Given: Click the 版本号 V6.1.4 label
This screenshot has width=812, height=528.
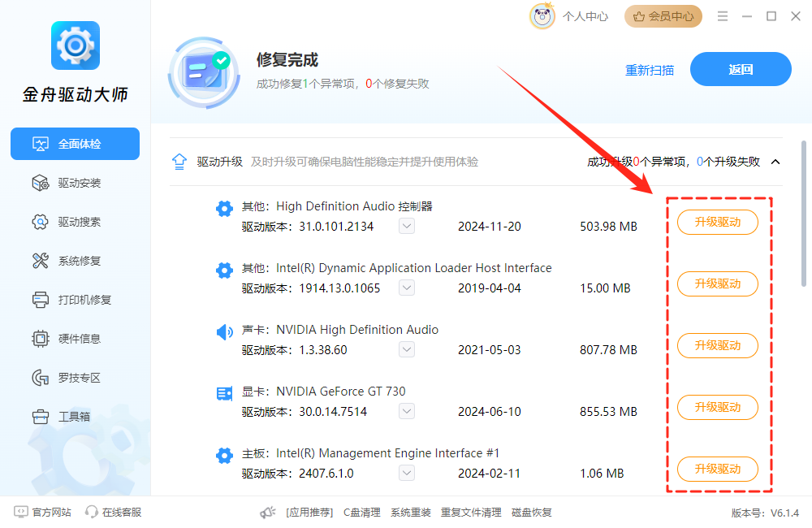Looking at the screenshot, I should pos(765,513).
